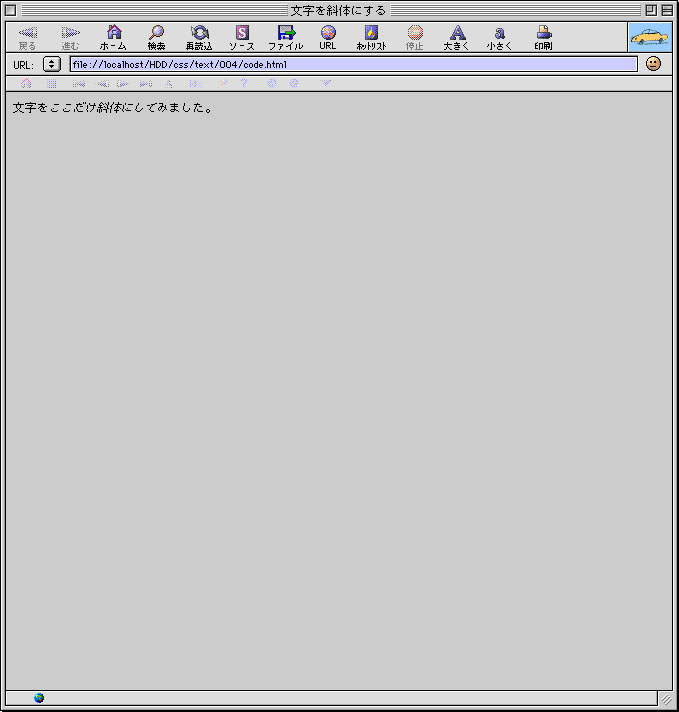The image size is (679, 712).
Task: Click the first-page arrow in link toolbar
Action: [x=79, y=84]
